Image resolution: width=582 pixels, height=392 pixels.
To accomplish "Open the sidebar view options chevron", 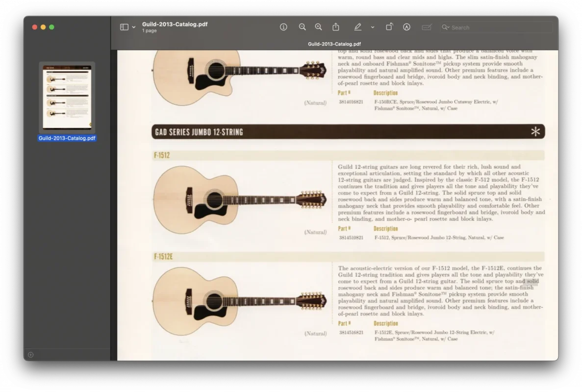I will click(134, 27).
